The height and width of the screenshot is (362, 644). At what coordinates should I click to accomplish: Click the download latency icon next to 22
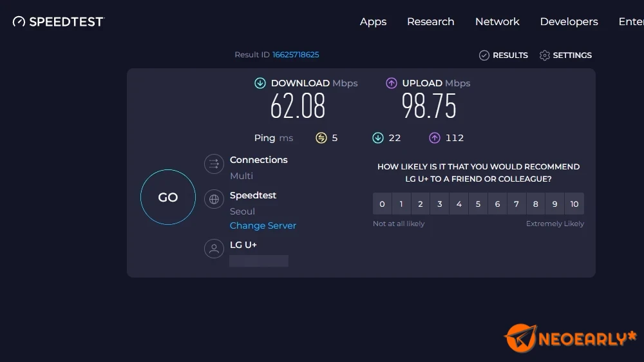pyautogui.click(x=378, y=138)
